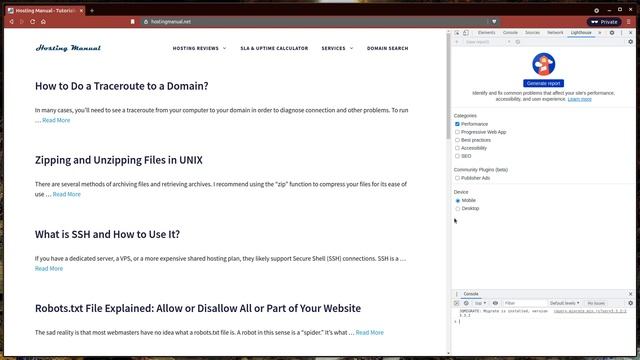Go to the browser home page icon
This screenshot has height=360, width=640.
tap(43, 22)
